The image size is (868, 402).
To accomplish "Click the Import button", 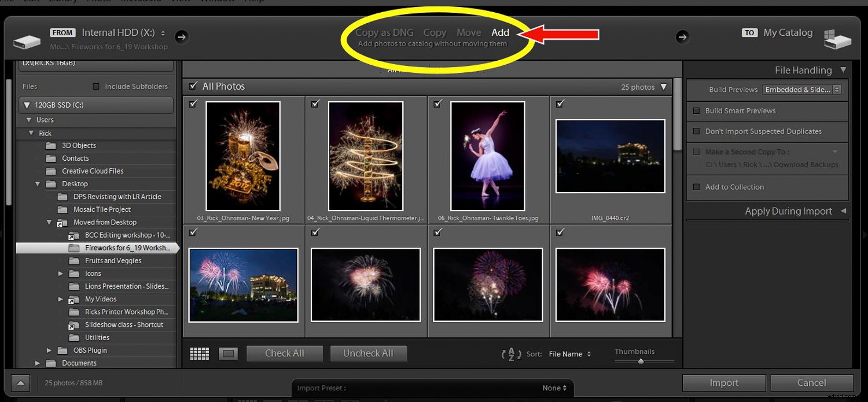I will pos(723,382).
